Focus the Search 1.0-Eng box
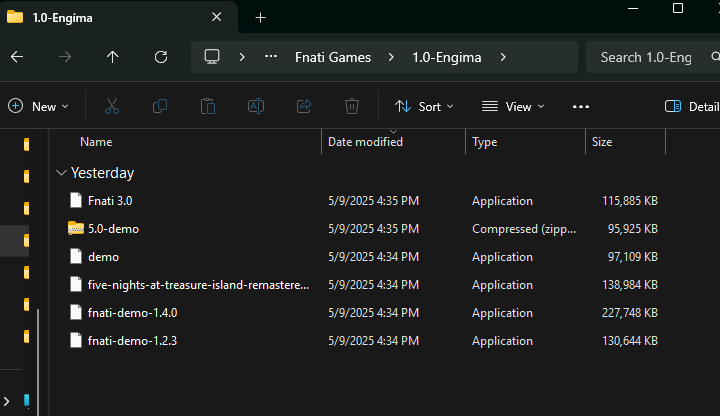Image resolution: width=720 pixels, height=416 pixels. pyautogui.click(x=653, y=57)
